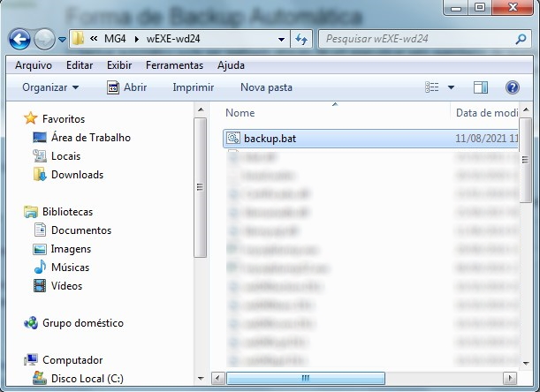Click the navigation pane scroll up arrow

coord(201,109)
